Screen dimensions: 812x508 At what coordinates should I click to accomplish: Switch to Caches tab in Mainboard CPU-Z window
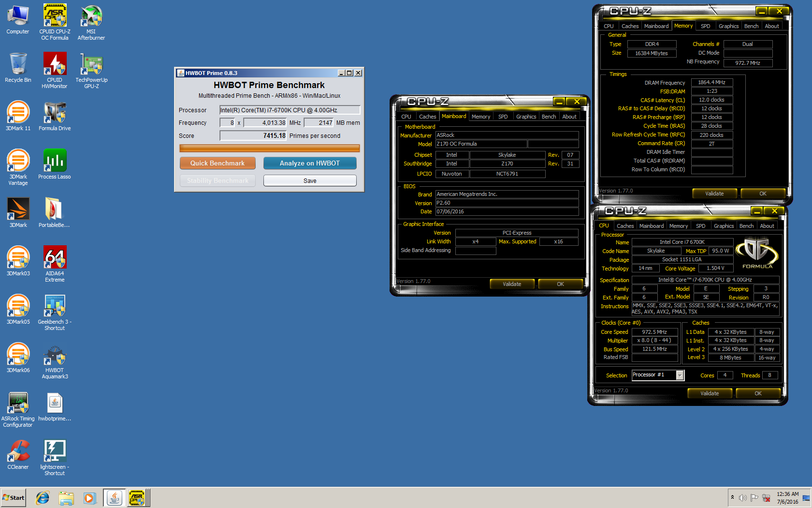[x=427, y=117]
